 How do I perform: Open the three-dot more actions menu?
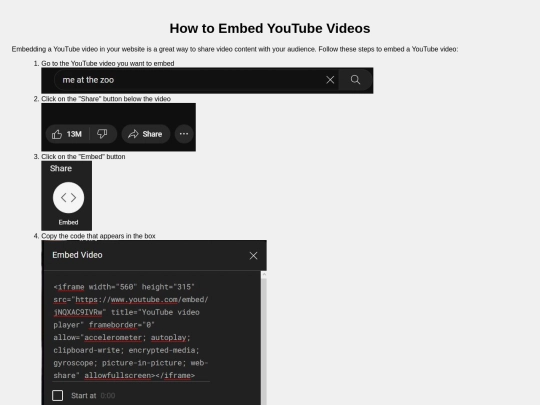click(184, 134)
